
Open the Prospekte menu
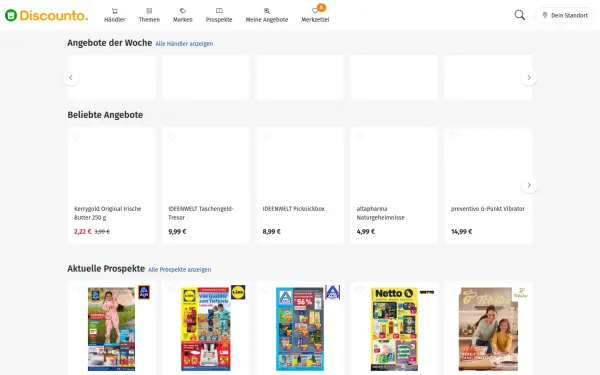click(219, 15)
